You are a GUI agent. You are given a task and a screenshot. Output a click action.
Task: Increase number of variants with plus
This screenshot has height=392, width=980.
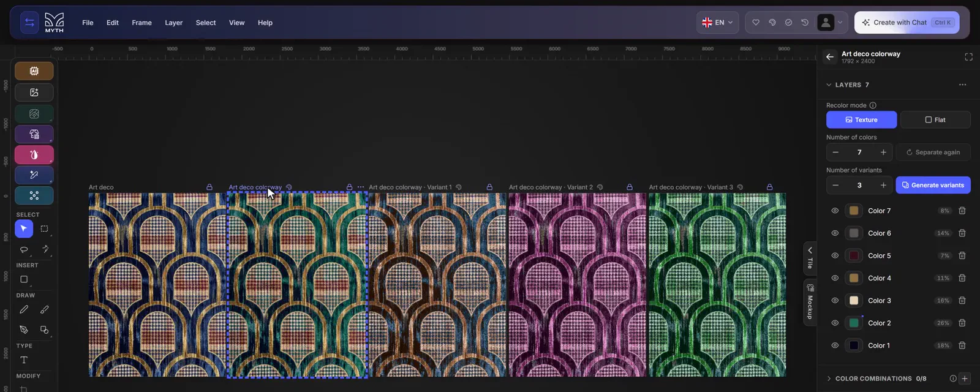[883, 185]
